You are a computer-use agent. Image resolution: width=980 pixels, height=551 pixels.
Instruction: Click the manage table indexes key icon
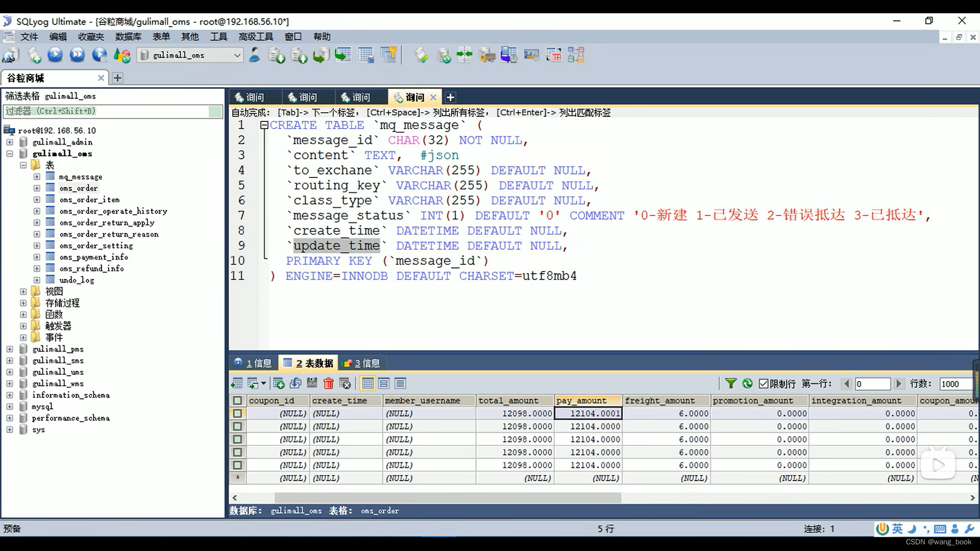(388, 55)
